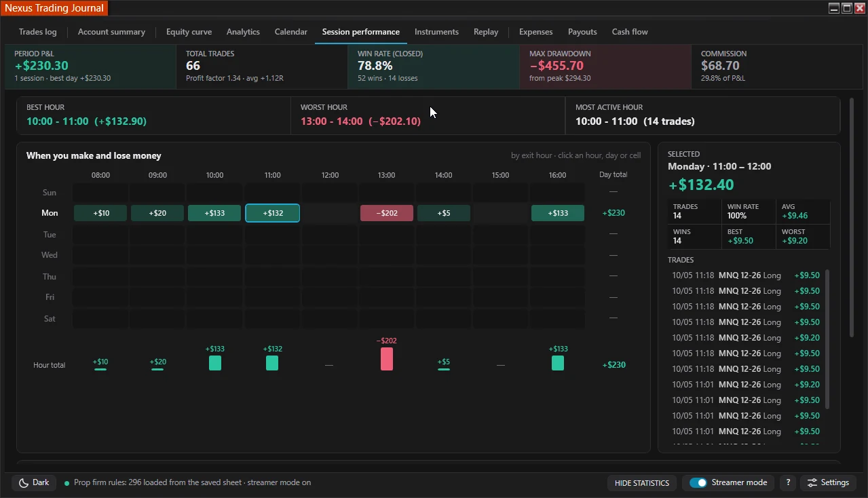Click the selected period total +$132.40

click(700, 185)
